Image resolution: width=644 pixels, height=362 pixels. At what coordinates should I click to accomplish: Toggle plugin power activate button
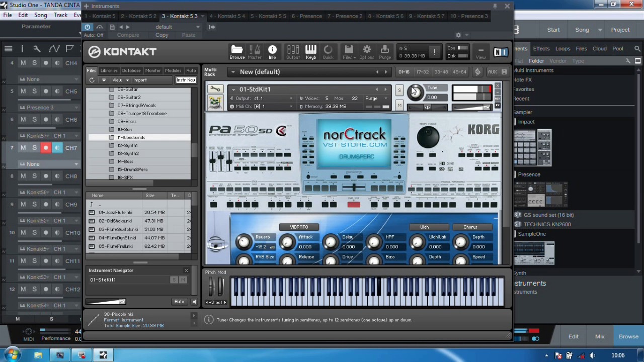88,27
